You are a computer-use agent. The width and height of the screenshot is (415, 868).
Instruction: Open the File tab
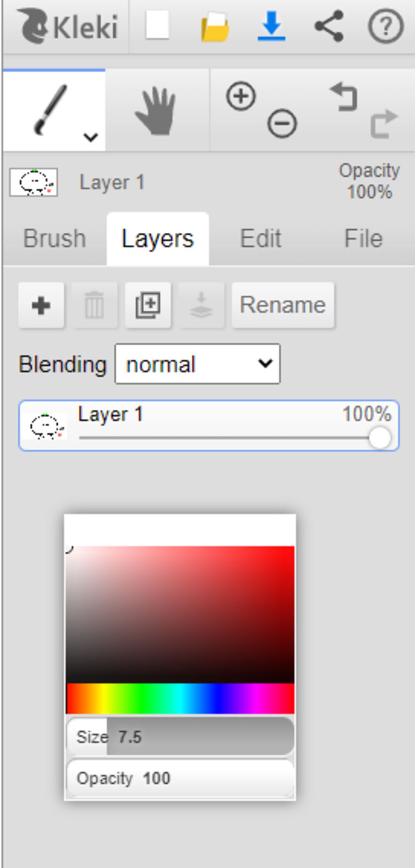pyautogui.click(x=364, y=238)
